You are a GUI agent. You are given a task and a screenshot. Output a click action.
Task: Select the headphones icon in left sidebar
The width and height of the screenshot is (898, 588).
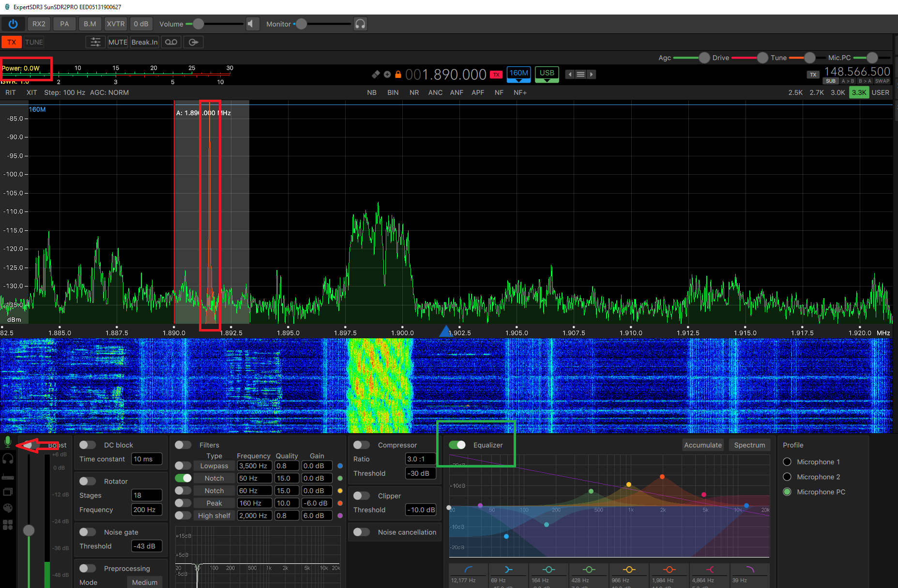point(8,458)
